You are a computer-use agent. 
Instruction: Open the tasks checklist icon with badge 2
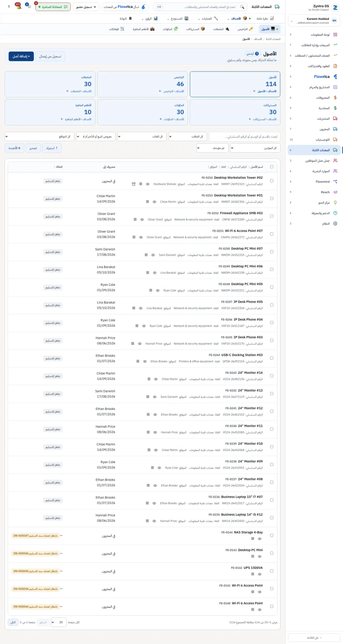[x=29, y=6]
